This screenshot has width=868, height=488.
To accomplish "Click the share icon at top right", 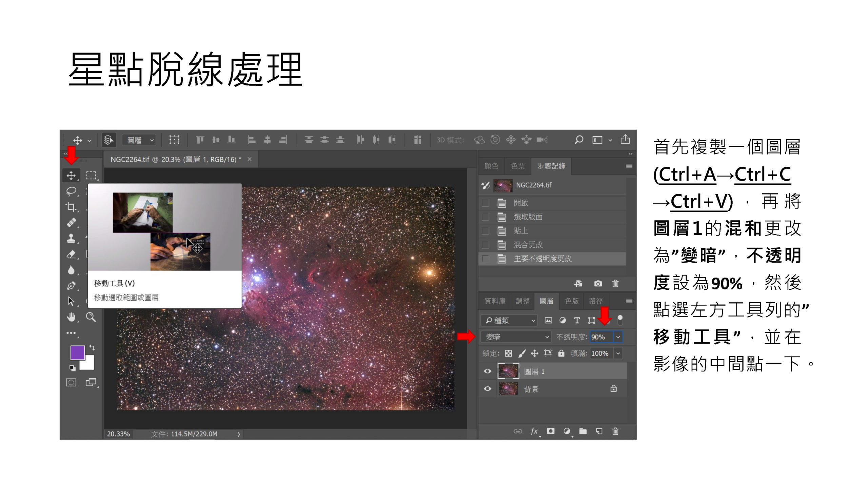I will click(625, 139).
